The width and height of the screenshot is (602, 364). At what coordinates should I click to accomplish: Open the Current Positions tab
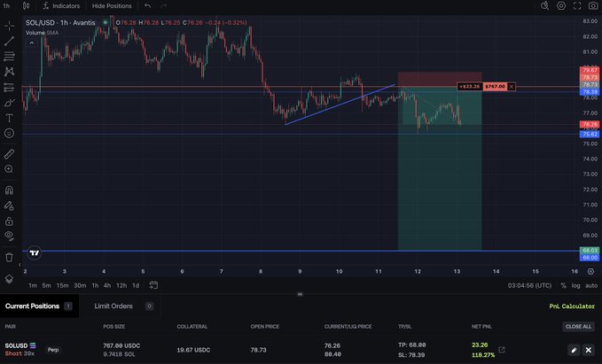click(x=39, y=306)
